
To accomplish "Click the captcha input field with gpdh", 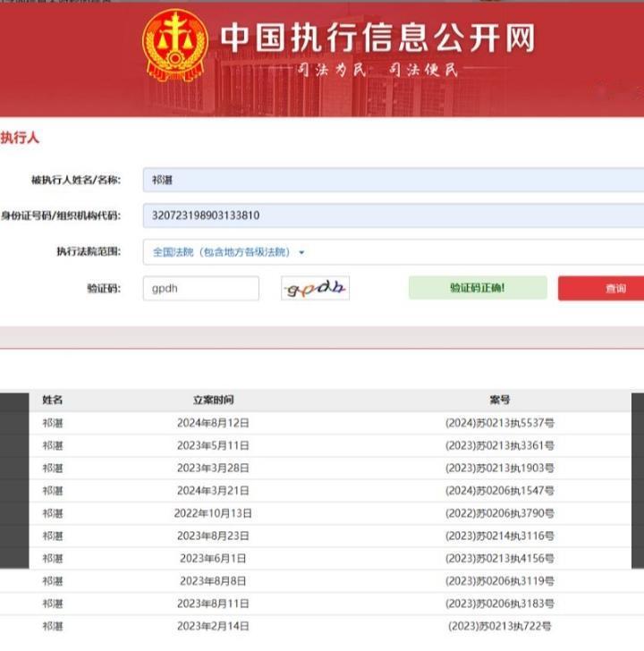I will [x=201, y=288].
